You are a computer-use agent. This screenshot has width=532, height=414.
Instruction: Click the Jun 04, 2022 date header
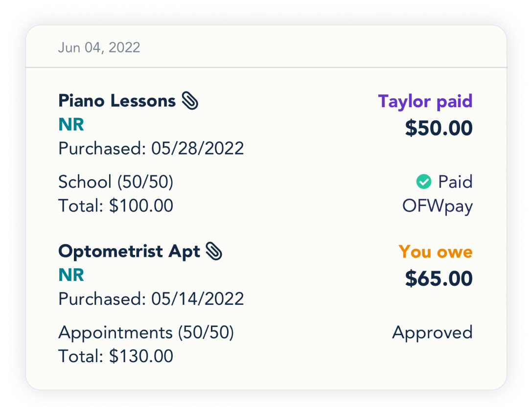99,47
